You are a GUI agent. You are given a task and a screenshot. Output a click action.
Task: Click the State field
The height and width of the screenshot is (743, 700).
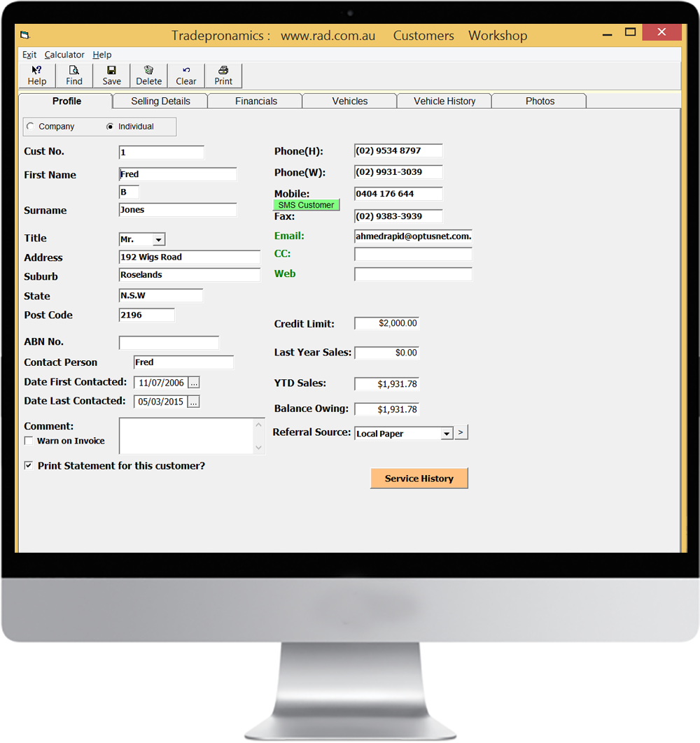point(161,295)
